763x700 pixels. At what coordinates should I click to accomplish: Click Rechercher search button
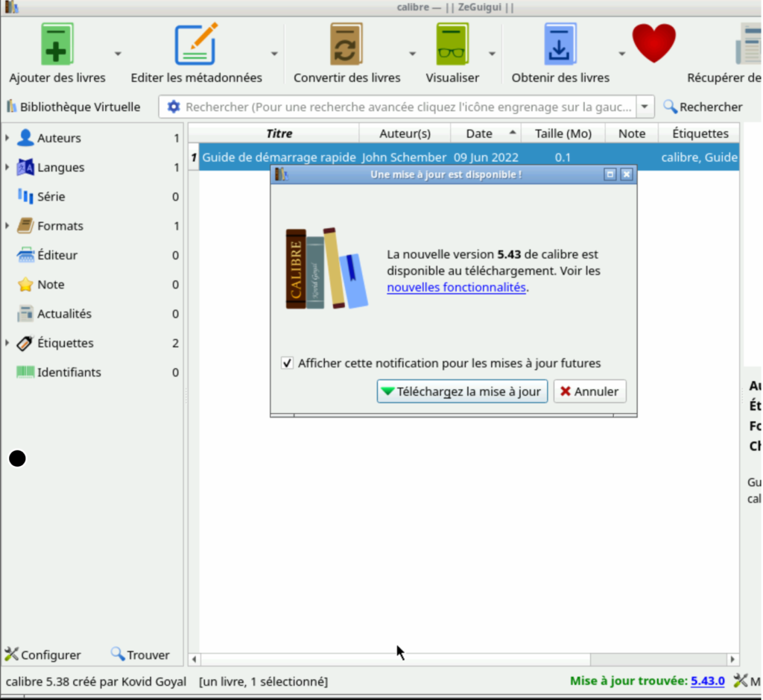[x=702, y=107]
